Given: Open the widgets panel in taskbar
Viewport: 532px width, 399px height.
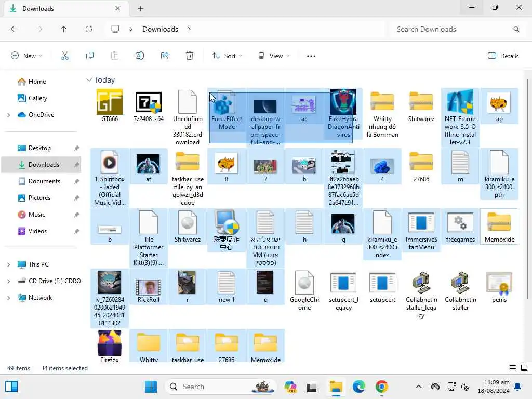Looking at the screenshot, I should click(x=11, y=387).
